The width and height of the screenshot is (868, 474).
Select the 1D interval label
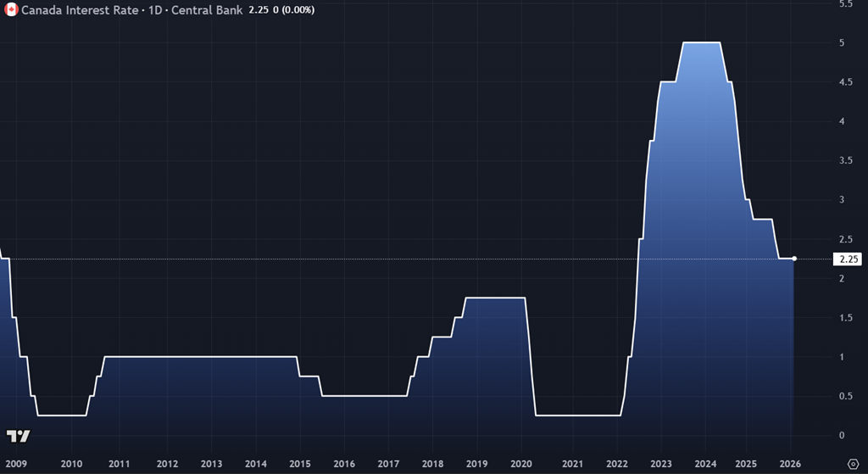pyautogui.click(x=159, y=9)
